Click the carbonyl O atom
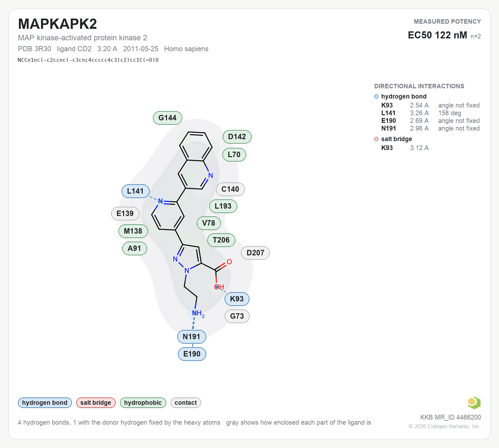The height and width of the screenshot is (448, 499). [229, 262]
